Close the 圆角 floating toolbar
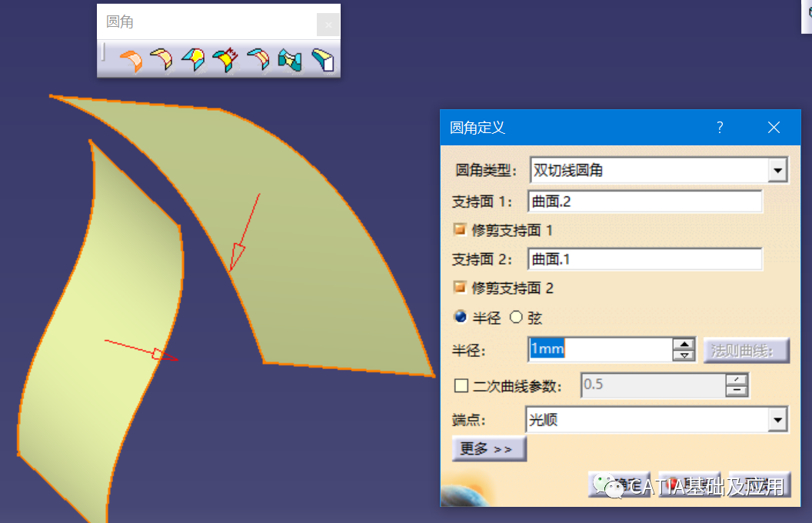Viewport: 812px width, 523px height. click(x=328, y=25)
